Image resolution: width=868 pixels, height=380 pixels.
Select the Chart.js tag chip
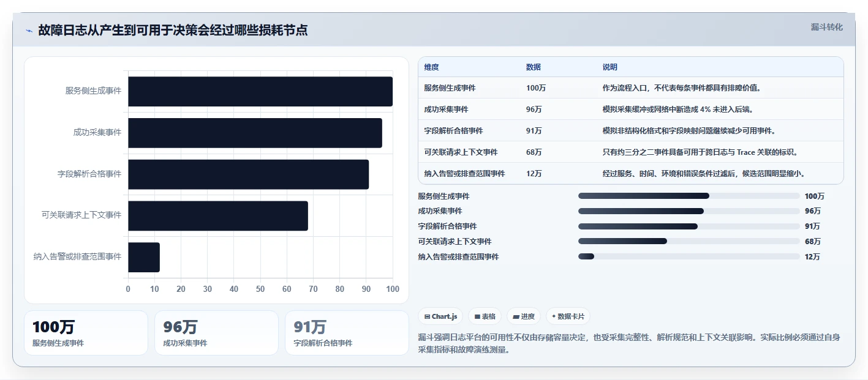440,316
